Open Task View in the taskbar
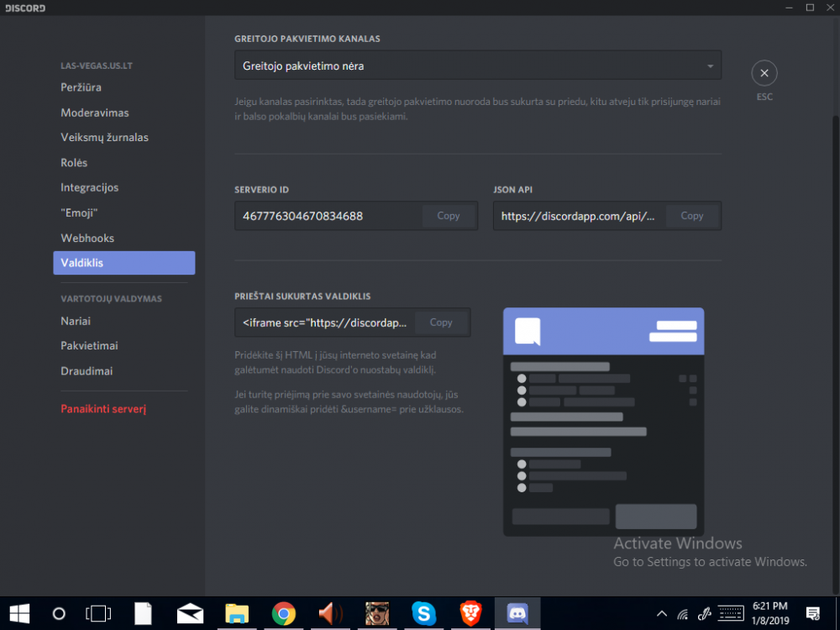The width and height of the screenshot is (840, 630). click(x=99, y=613)
